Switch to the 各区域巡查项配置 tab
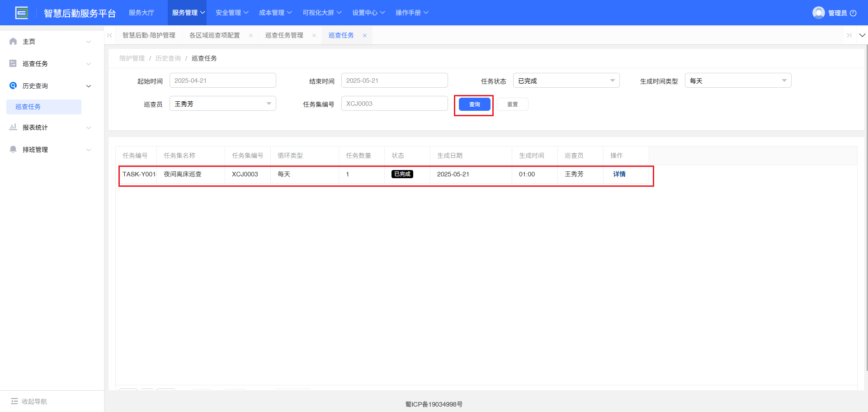Viewport: 868px width, 412px height. tap(214, 35)
